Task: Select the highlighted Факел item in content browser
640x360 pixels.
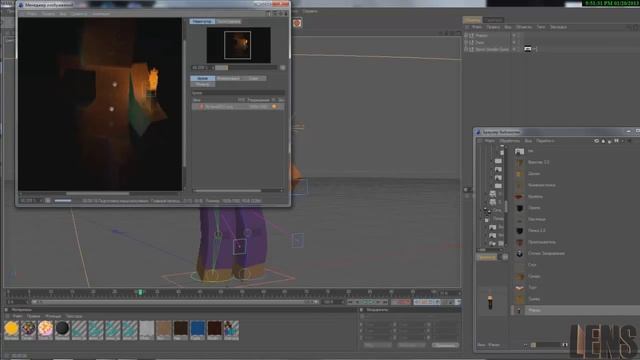Action: point(575,311)
